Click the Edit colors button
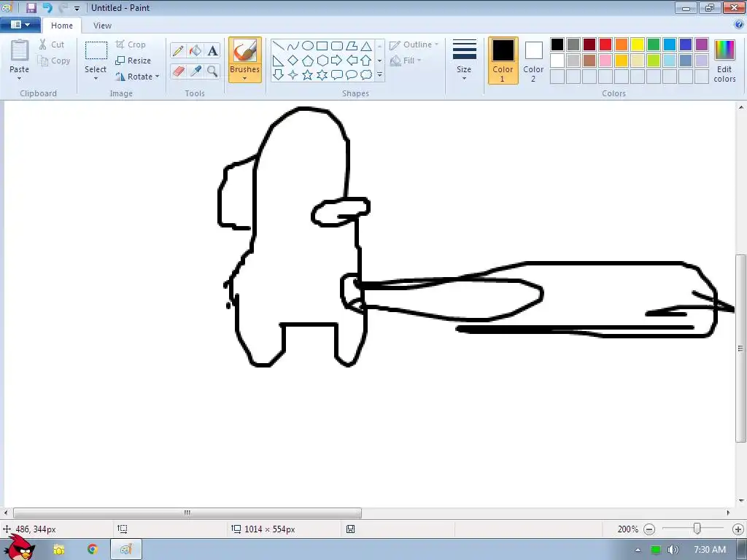This screenshot has width=747, height=560. [724, 61]
